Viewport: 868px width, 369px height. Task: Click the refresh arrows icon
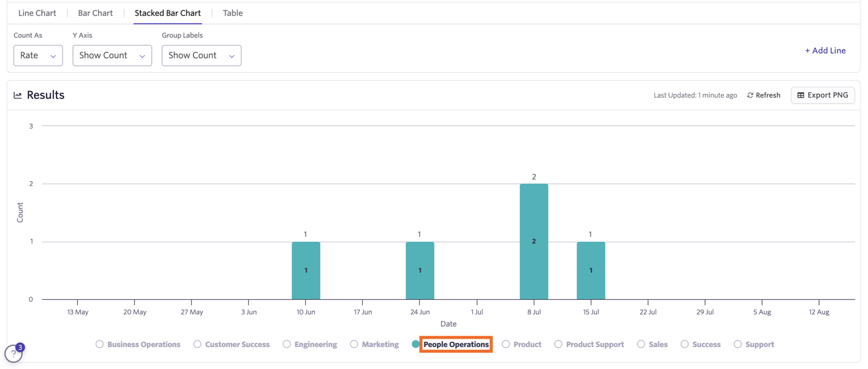pos(750,95)
